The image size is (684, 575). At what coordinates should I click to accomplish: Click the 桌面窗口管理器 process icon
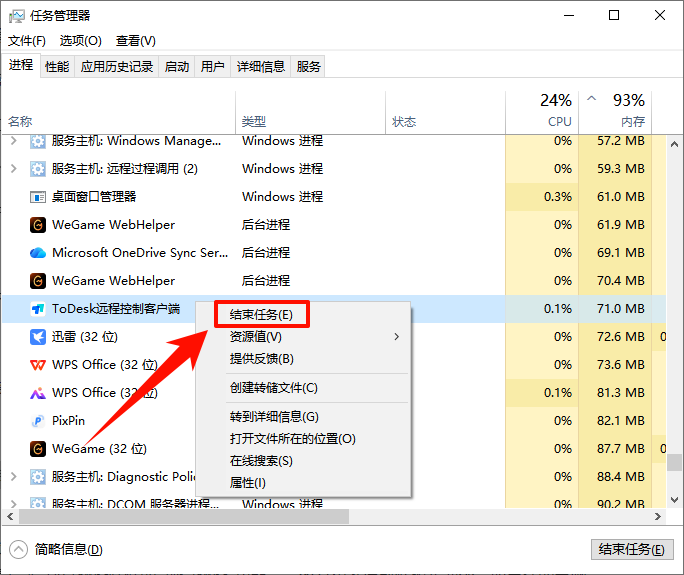coord(38,197)
